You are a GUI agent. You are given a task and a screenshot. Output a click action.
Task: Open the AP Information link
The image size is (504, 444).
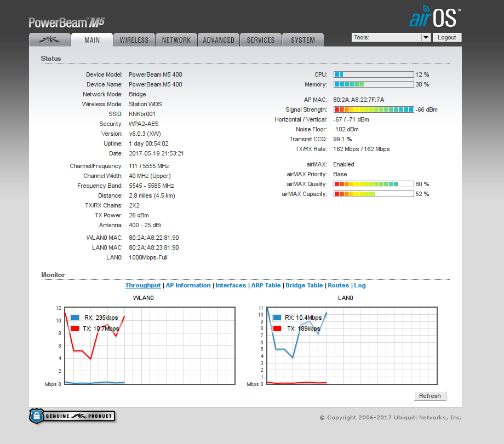[188, 285]
